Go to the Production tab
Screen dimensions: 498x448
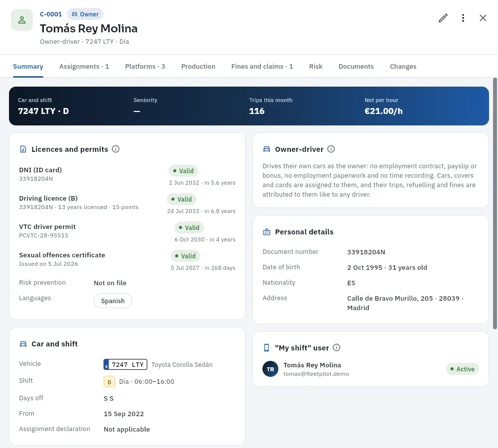tap(198, 66)
